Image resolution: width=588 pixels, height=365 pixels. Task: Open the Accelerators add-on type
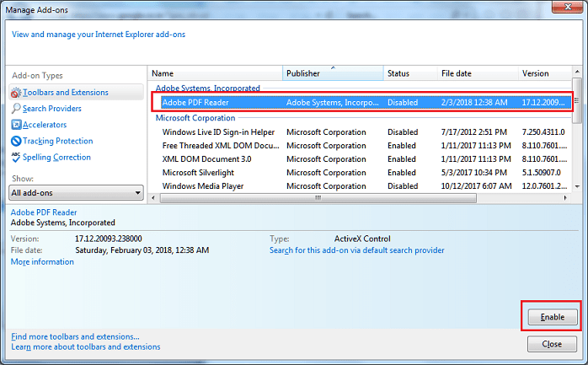click(x=45, y=125)
